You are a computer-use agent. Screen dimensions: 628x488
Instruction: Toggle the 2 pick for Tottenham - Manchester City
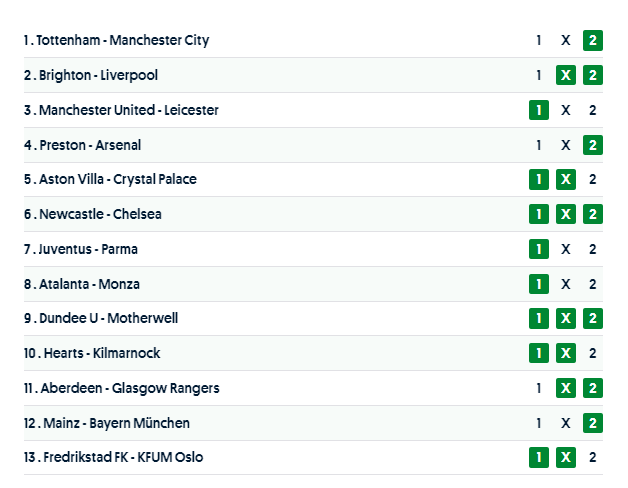[x=592, y=41]
